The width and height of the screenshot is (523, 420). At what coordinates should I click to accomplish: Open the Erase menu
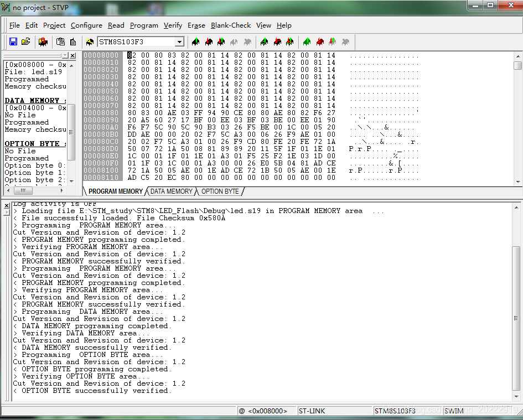(196, 25)
